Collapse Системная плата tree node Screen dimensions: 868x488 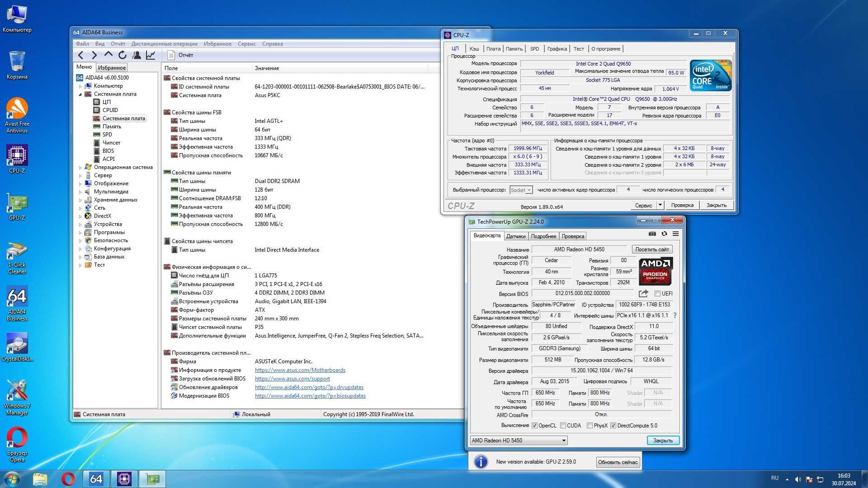[x=80, y=94]
